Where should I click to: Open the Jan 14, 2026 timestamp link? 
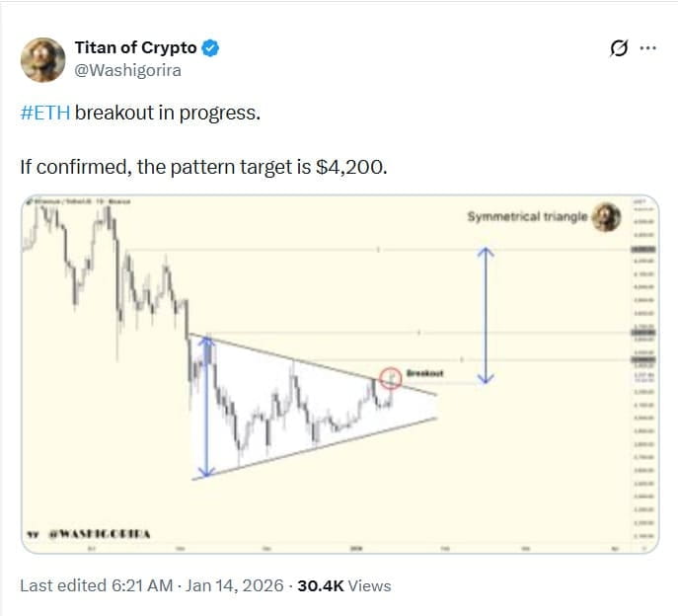[x=234, y=585]
